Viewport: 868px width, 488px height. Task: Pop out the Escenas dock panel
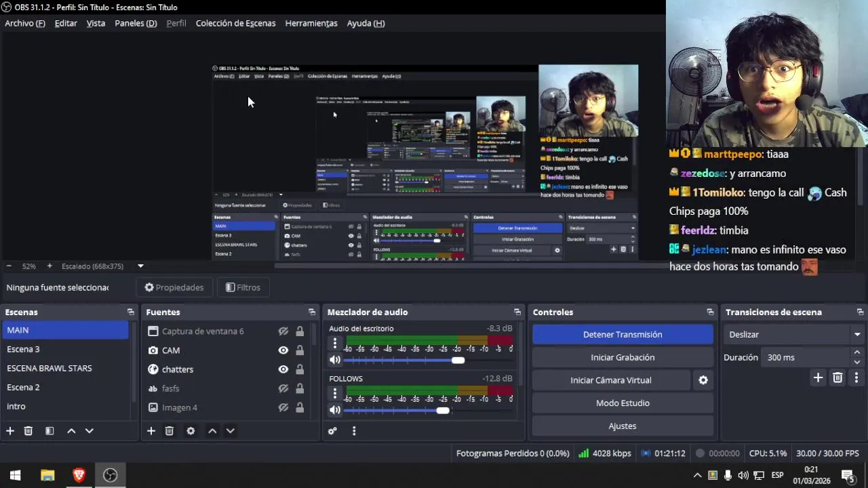point(130,312)
